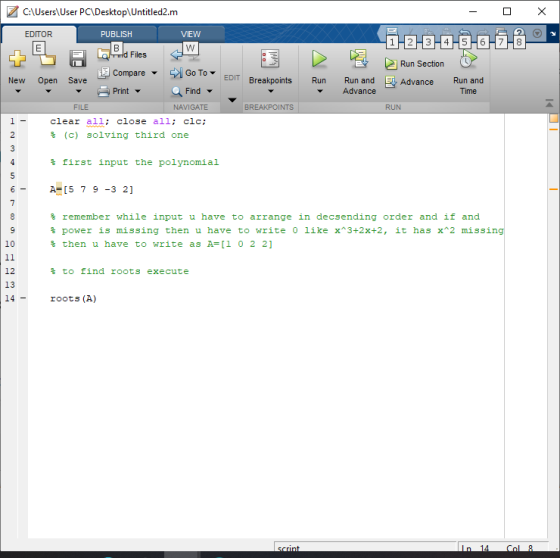Click the Find magnifier icon
Viewport: 560px width, 558px height.
(176, 91)
